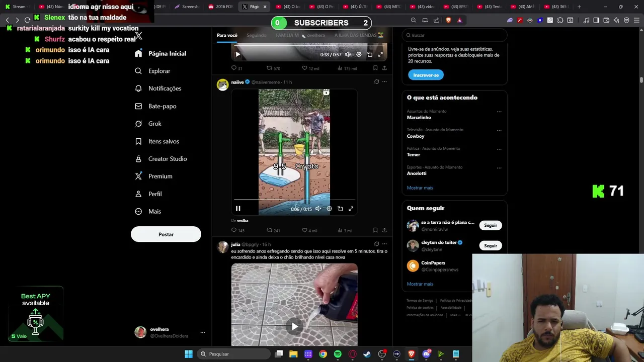Open options for Temer trend
This screenshot has width=644, height=362.
[x=499, y=149]
